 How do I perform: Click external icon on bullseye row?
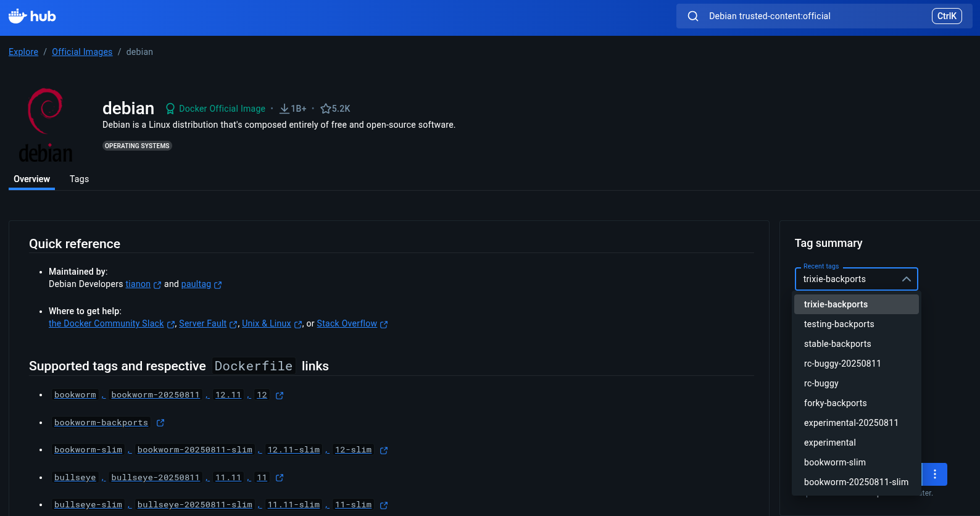coord(280,478)
